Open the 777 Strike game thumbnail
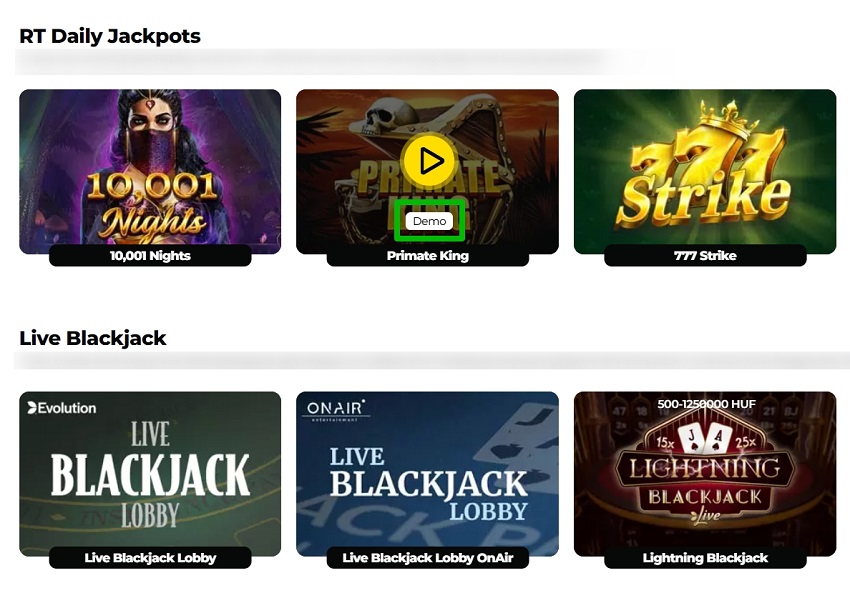The height and width of the screenshot is (608, 850). tap(705, 171)
